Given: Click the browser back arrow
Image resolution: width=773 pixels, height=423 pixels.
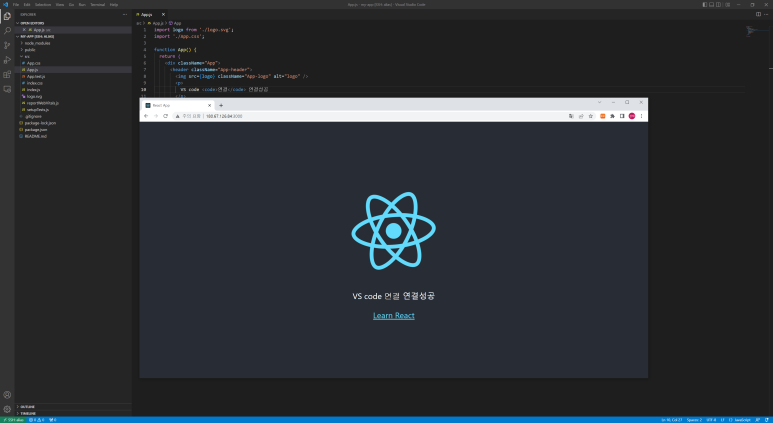Looking at the screenshot, I should pyautogui.click(x=146, y=116).
